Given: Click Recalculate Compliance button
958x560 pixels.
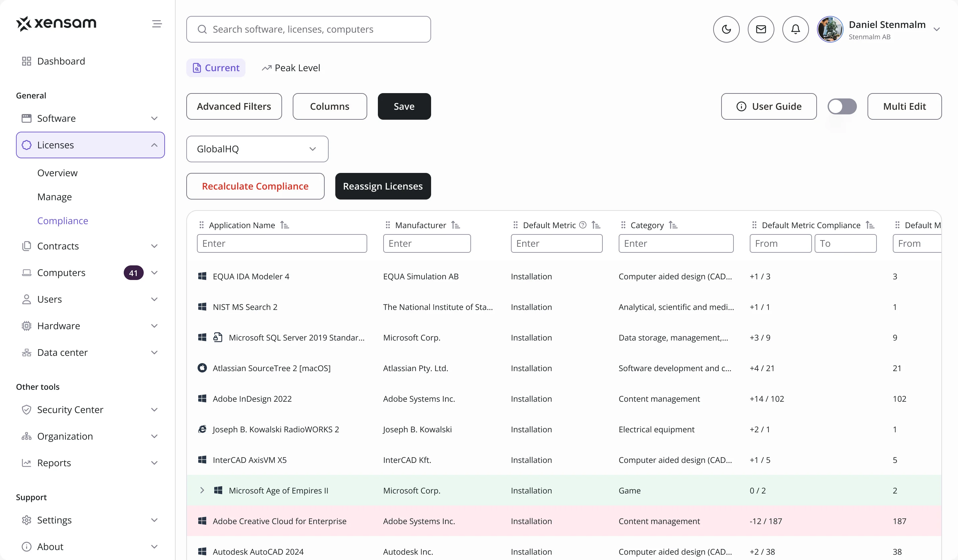Looking at the screenshot, I should click(x=255, y=186).
